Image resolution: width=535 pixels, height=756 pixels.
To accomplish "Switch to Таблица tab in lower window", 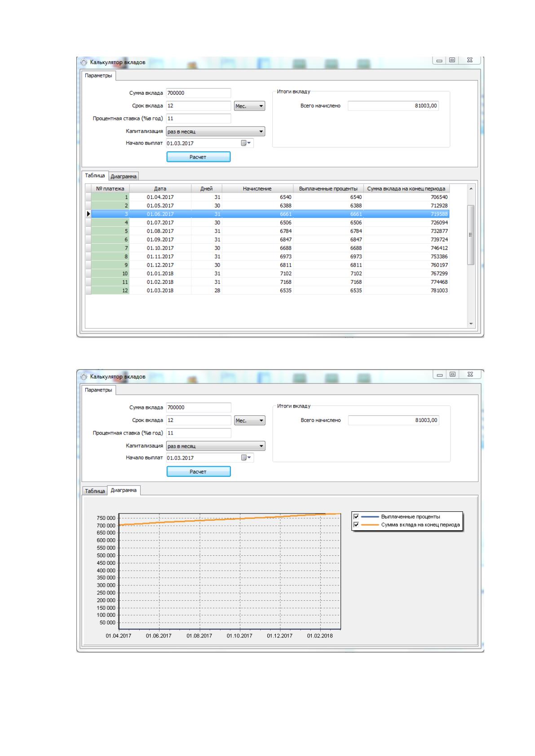I will pos(95,491).
